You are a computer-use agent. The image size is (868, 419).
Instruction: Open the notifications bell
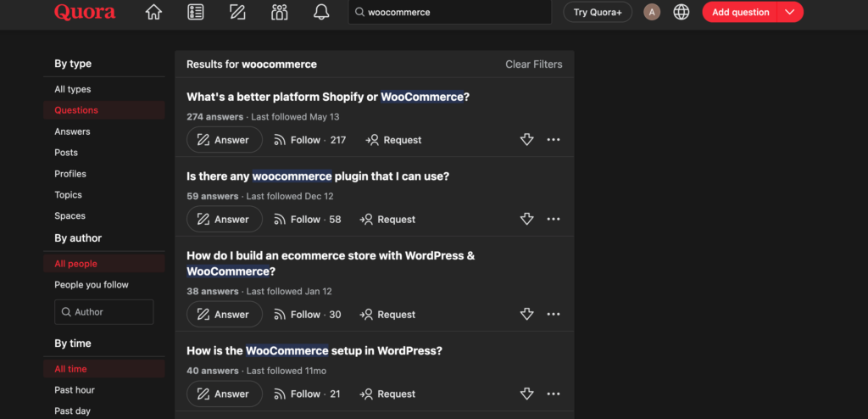pyautogui.click(x=321, y=13)
